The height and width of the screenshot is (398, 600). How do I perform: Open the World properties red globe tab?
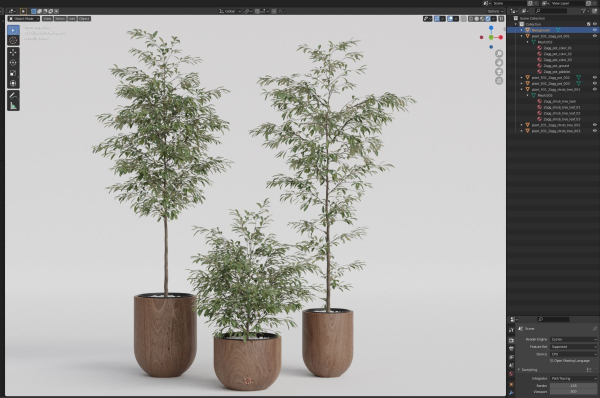512,374
